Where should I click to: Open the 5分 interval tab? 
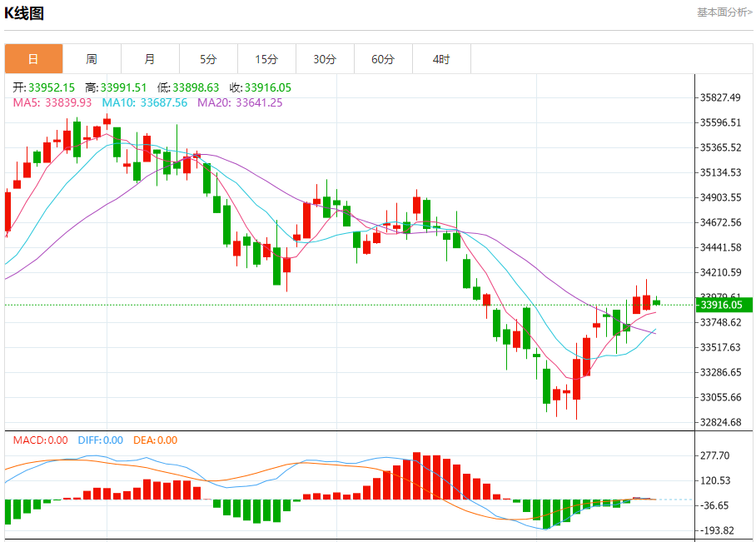tap(208, 59)
